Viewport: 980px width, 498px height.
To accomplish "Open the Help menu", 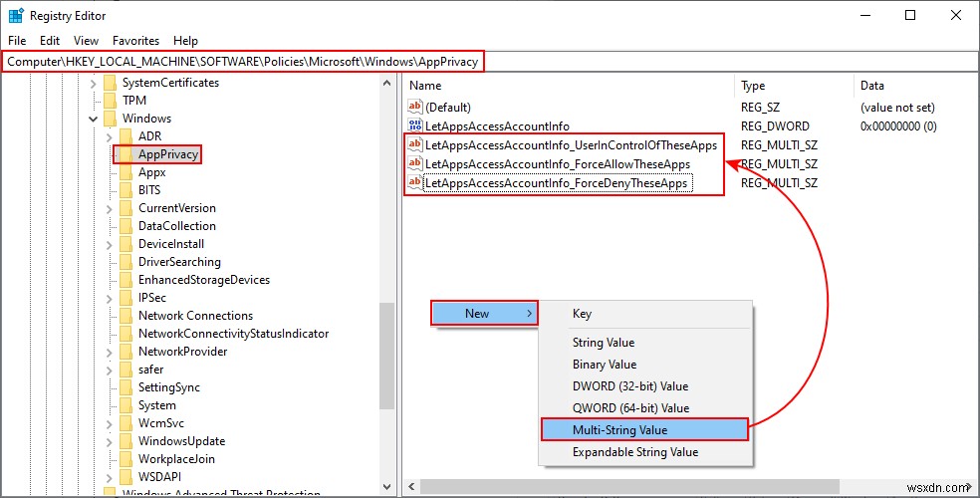I will tap(185, 41).
